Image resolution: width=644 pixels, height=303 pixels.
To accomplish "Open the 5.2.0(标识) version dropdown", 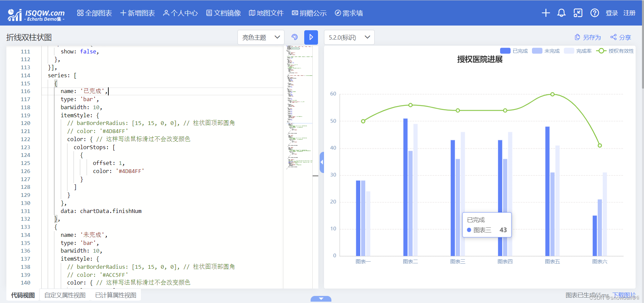I will pyautogui.click(x=349, y=37).
